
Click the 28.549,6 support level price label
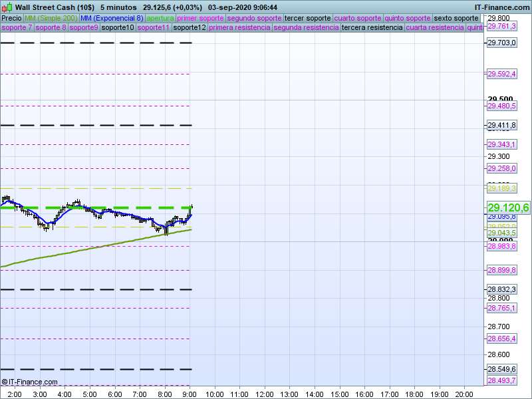click(501, 369)
